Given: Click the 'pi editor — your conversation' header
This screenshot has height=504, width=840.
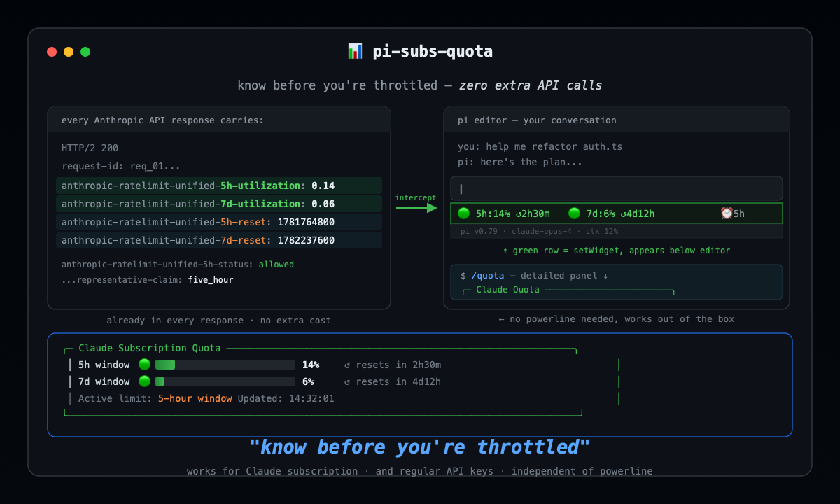Looking at the screenshot, I should (x=537, y=120).
